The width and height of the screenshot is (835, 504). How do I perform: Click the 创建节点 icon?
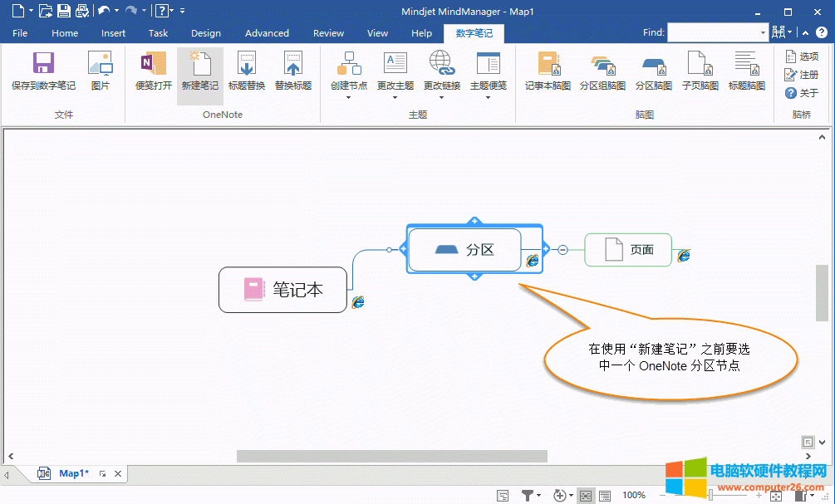tap(348, 65)
